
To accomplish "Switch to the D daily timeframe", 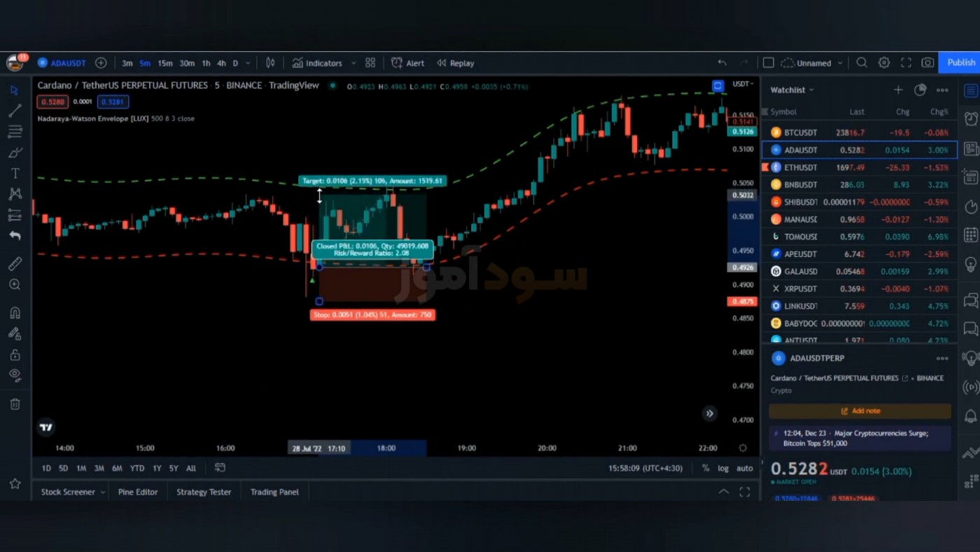I will [235, 63].
